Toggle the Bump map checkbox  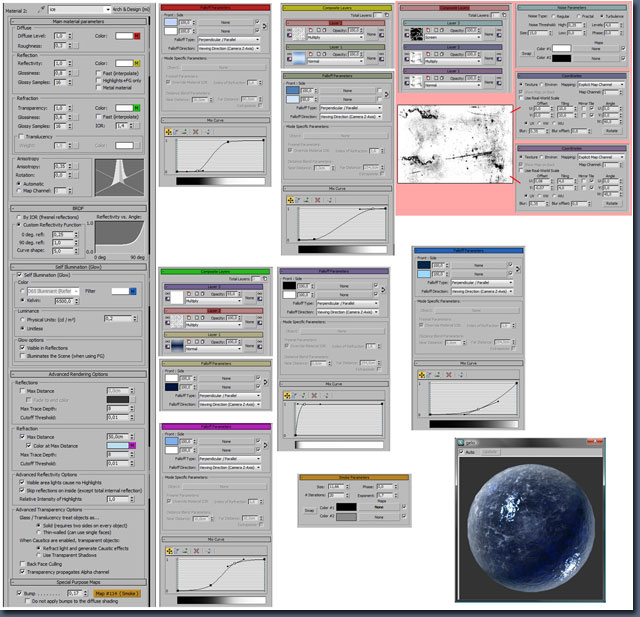[x=19, y=593]
